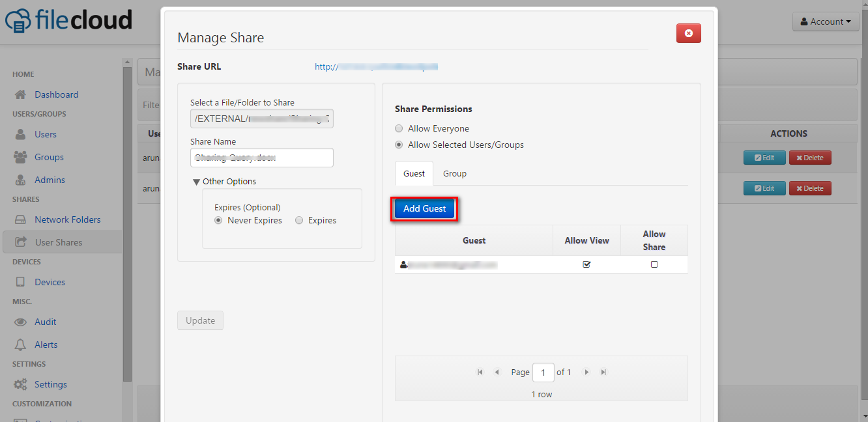Click the ACTIONS column header
868x422 pixels.
[x=788, y=134]
